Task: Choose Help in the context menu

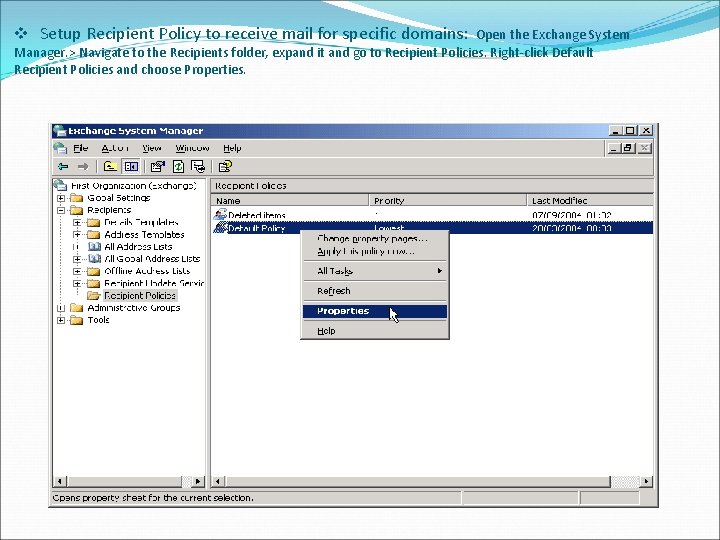Action: (375, 331)
